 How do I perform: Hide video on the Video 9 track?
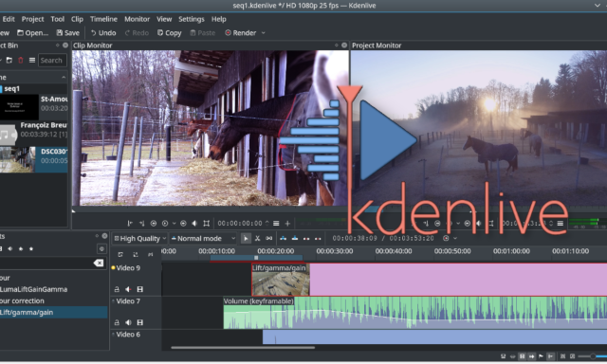(x=140, y=289)
